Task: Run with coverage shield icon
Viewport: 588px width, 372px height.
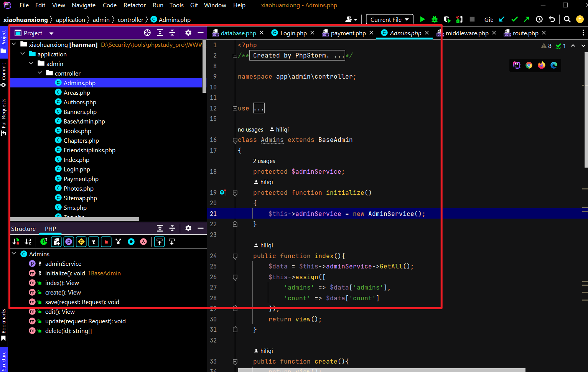Action: click(x=447, y=20)
